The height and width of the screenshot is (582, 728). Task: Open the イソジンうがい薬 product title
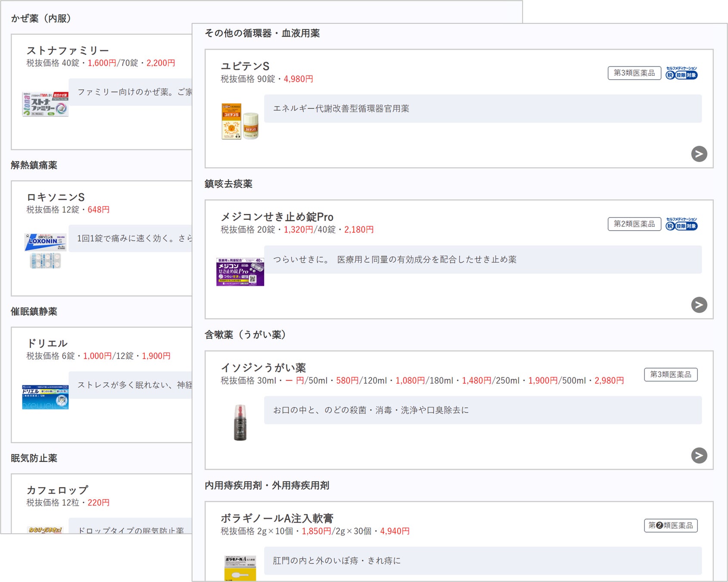[x=263, y=368]
